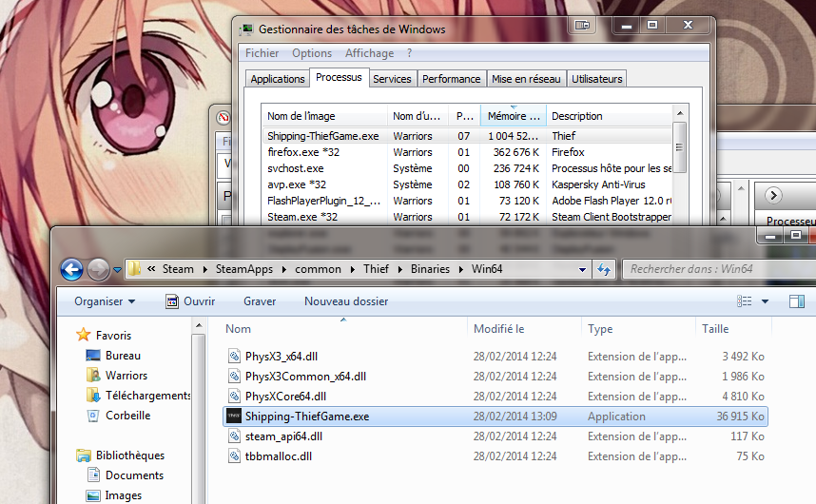
Task: Select the svchost.exe process row
Action: [467, 168]
